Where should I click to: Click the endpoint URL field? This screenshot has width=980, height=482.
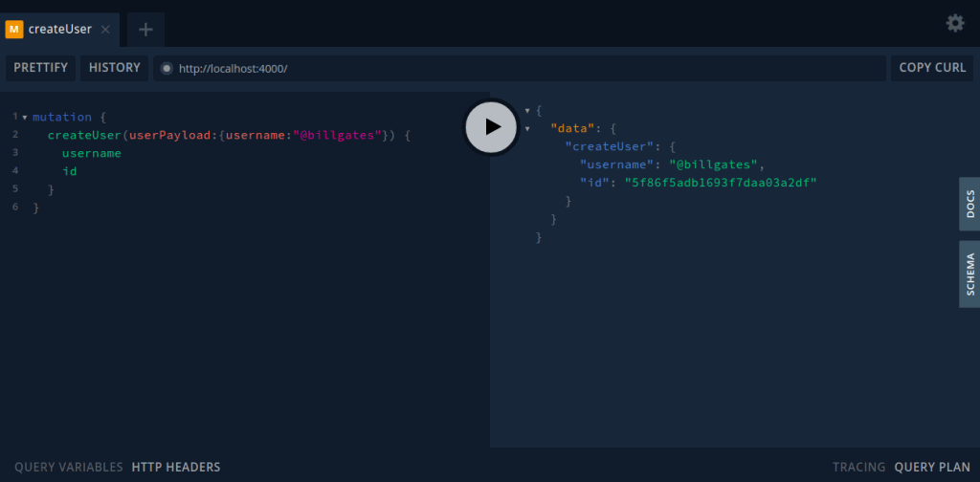[x=520, y=68]
